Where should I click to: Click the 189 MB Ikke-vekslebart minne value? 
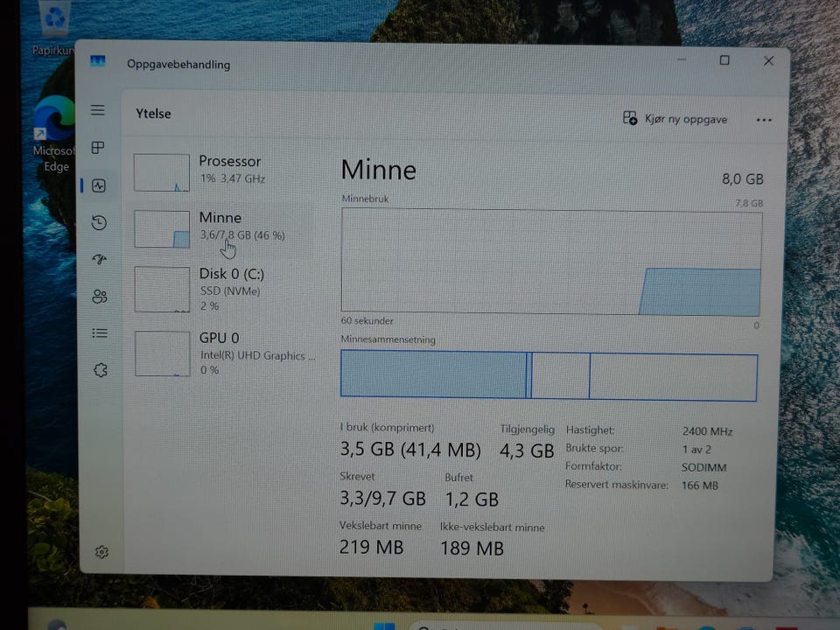[472, 548]
